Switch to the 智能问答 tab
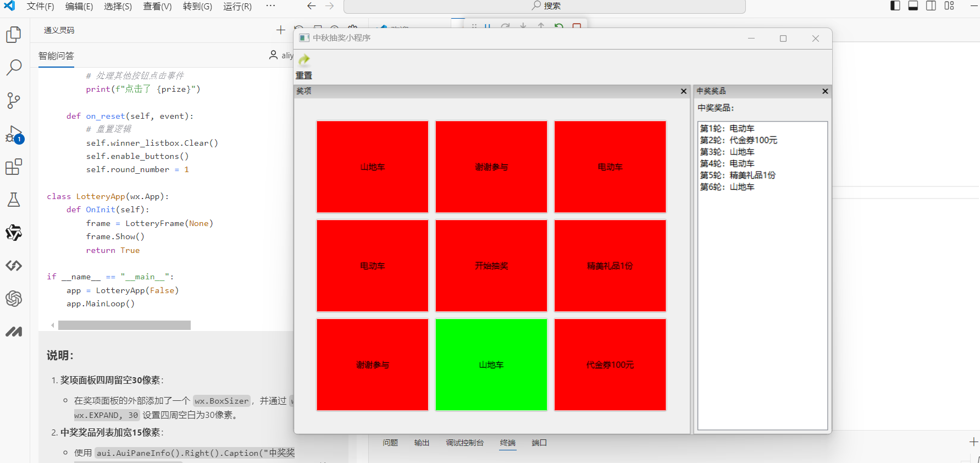This screenshot has height=463, width=980. click(56, 56)
